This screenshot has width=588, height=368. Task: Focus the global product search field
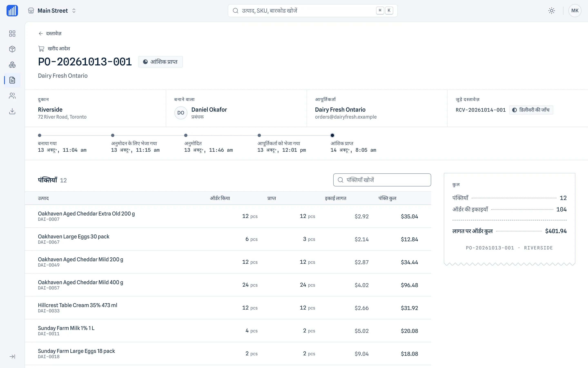coord(312,11)
